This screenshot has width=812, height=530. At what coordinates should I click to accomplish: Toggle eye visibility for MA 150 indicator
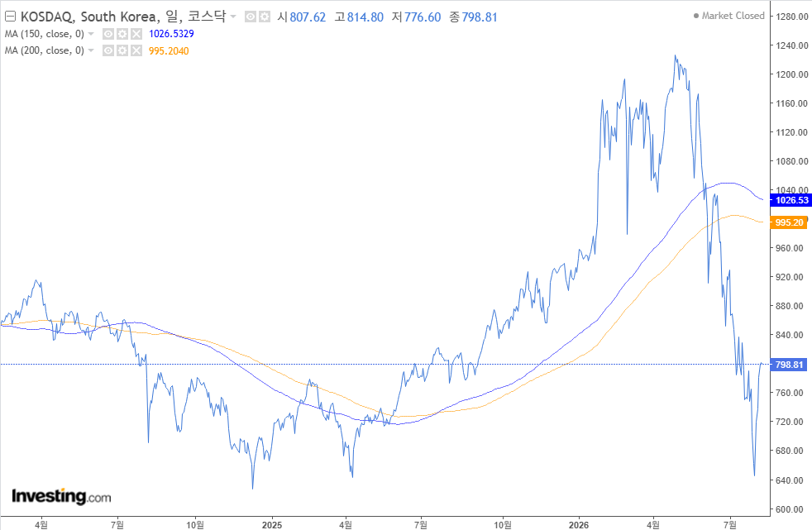tap(108, 34)
